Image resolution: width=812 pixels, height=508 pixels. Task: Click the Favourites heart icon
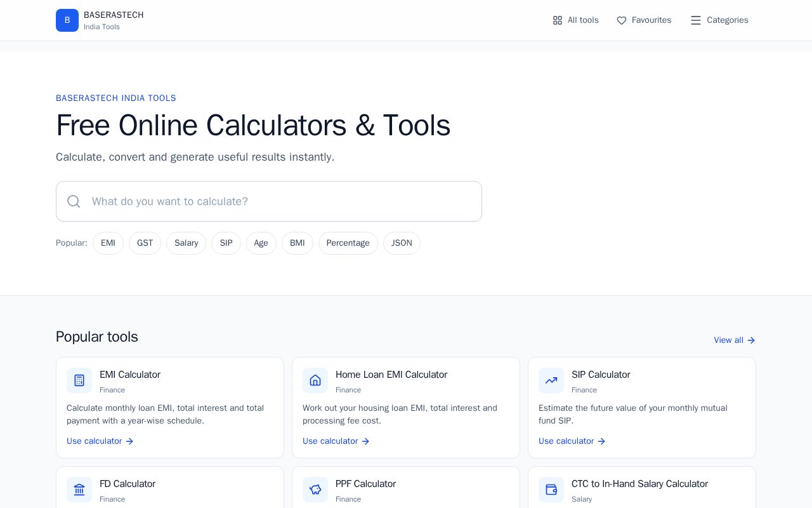click(x=622, y=20)
